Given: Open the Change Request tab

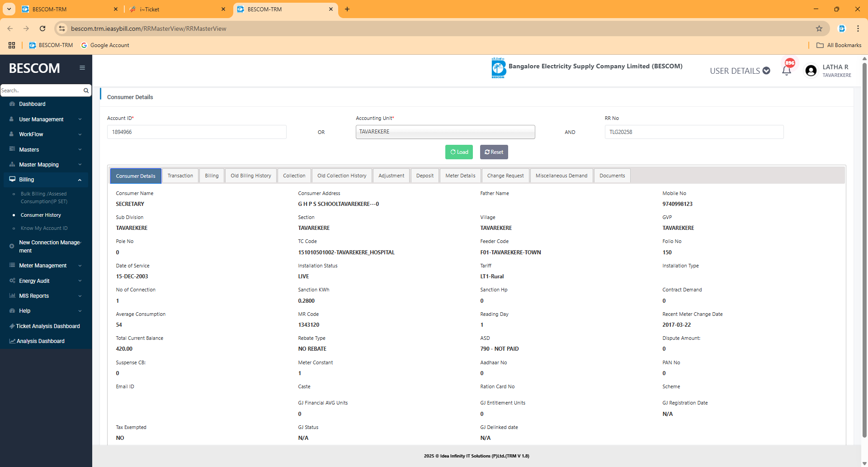Looking at the screenshot, I should (x=505, y=176).
